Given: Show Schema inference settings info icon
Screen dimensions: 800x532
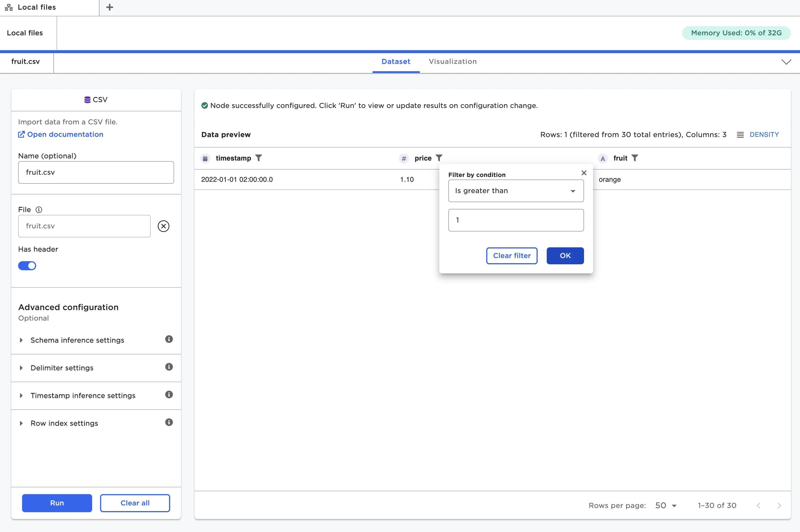Looking at the screenshot, I should coord(168,339).
